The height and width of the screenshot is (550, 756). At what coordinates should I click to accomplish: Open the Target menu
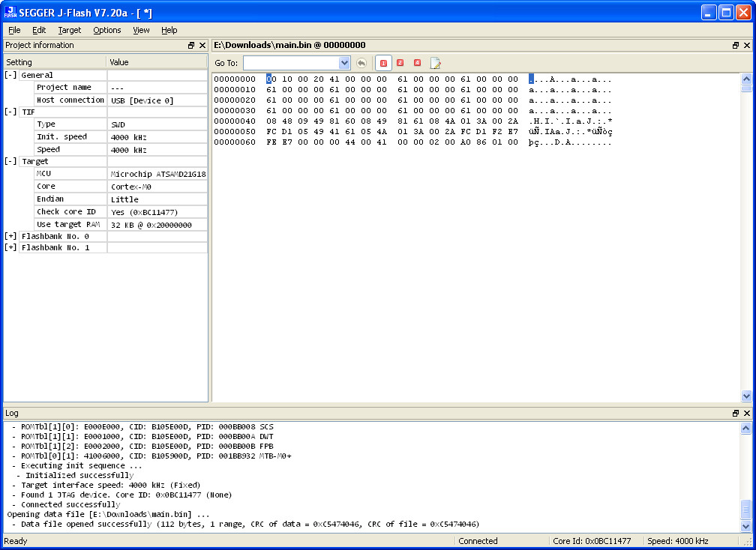coord(70,30)
